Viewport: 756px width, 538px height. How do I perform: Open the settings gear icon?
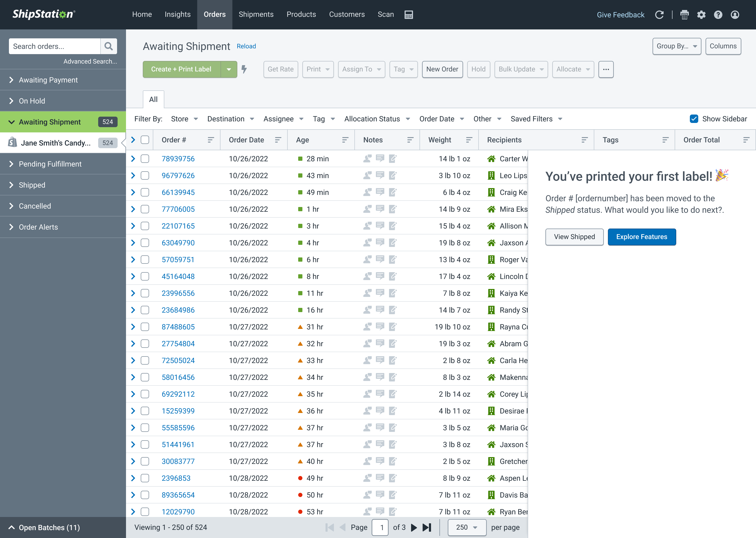[701, 14]
